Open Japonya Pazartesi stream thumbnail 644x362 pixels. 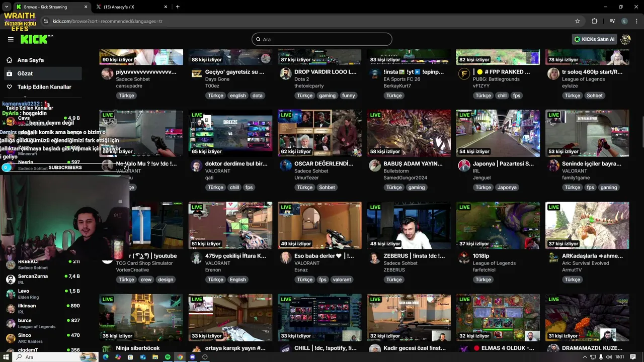click(x=498, y=133)
